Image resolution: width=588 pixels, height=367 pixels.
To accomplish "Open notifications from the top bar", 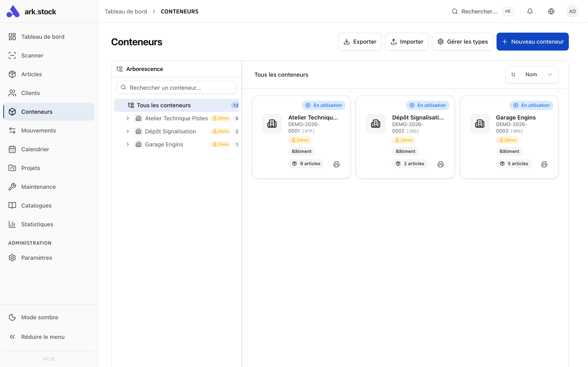I will pyautogui.click(x=530, y=11).
